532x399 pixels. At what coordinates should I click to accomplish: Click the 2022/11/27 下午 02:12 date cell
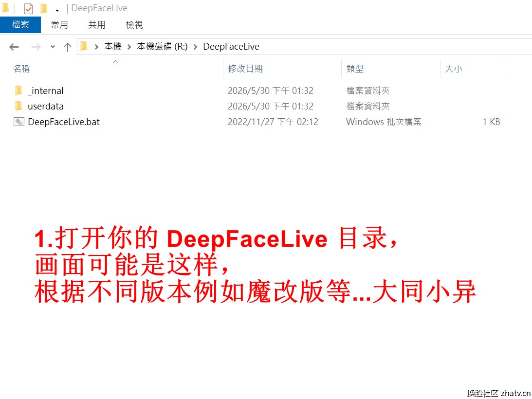273,122
